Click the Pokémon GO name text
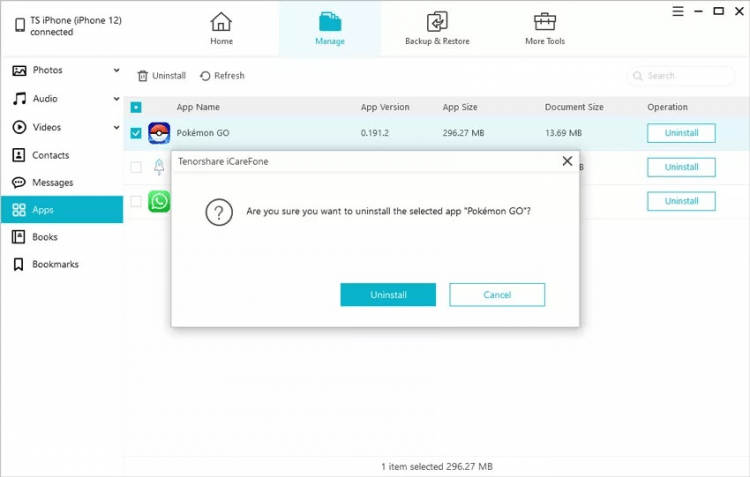Screen dimensions: 750x477 tap(203, 133)
